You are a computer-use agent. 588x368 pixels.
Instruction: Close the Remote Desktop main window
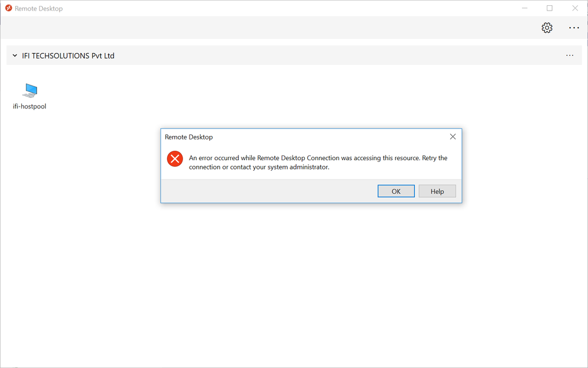[x=575, y=8]
